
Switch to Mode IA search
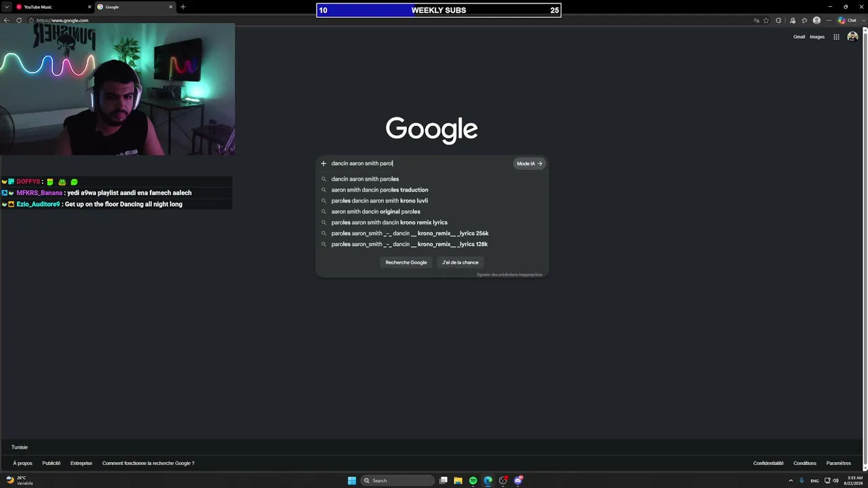click(x=530, y=163)
